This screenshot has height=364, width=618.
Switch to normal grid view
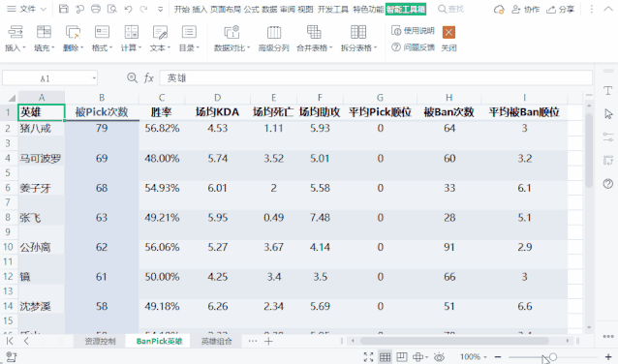[386, 357]
